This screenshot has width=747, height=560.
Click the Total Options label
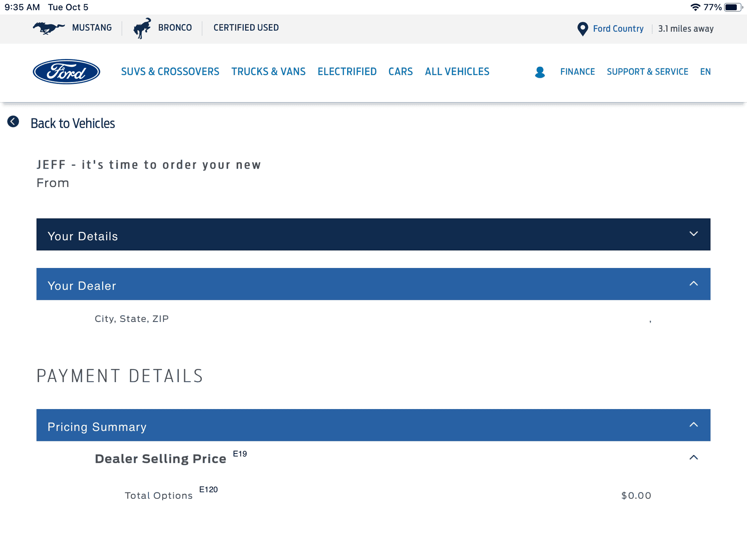coord(159,496)
